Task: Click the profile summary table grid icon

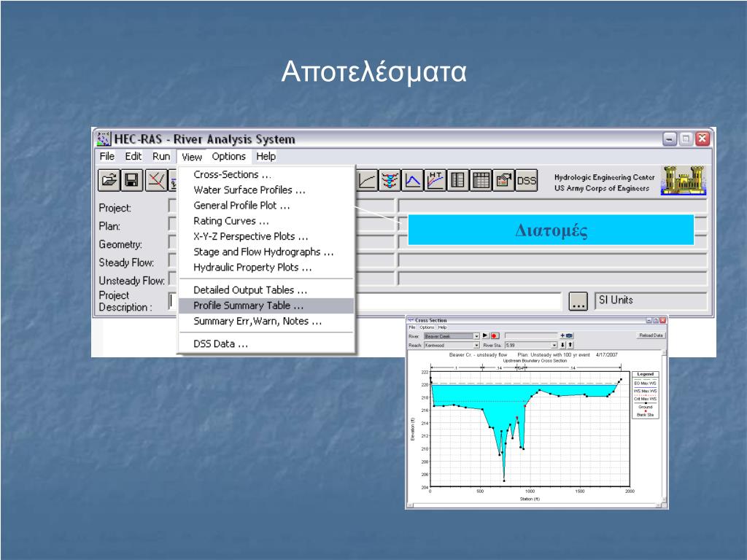Action: [481, 181]
